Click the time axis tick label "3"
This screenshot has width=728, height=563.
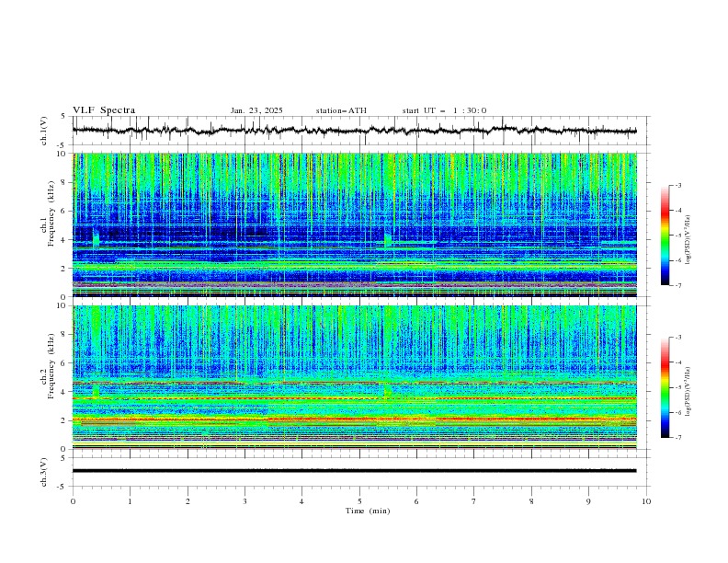(x=245, y=501)
